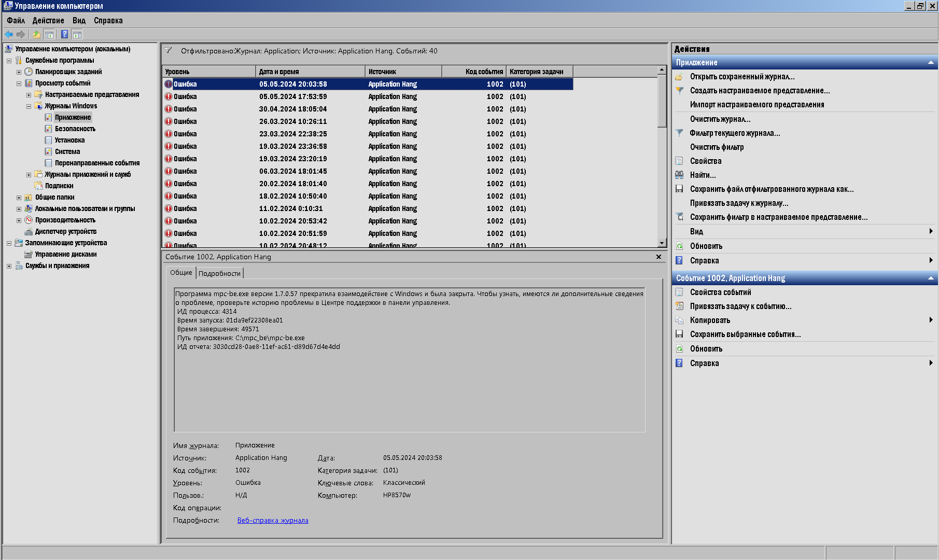Expand the Планировщик заданий node
Viewport: 939px width, 560px height.
pos(19,72)
